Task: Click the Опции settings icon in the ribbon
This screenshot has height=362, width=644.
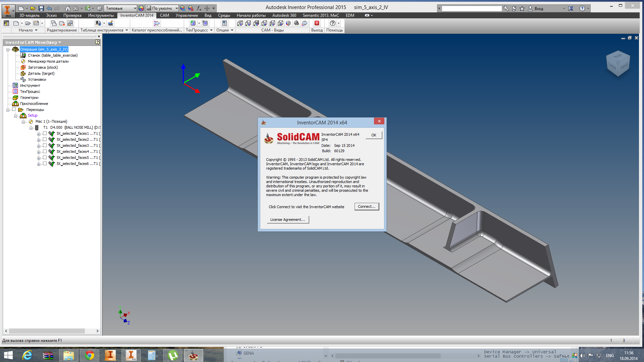Action: (x=224, y=23)
